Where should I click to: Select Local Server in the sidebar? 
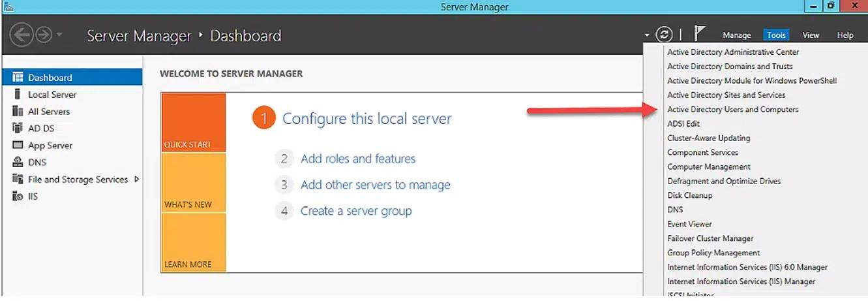pos(72,94)
